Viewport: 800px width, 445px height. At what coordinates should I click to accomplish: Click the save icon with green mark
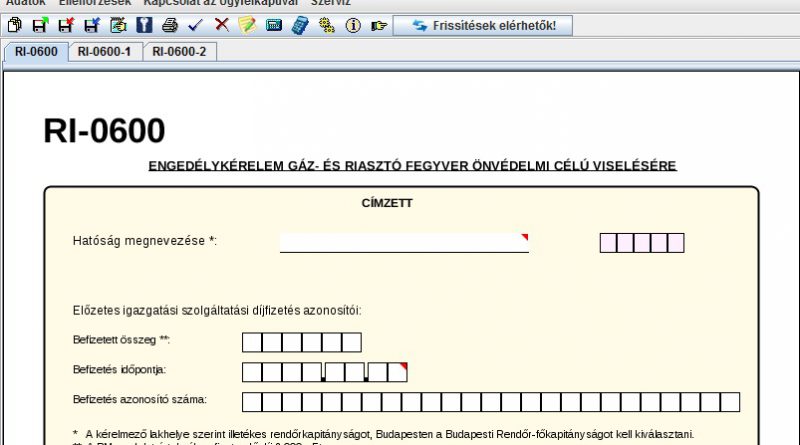(40, 25)
